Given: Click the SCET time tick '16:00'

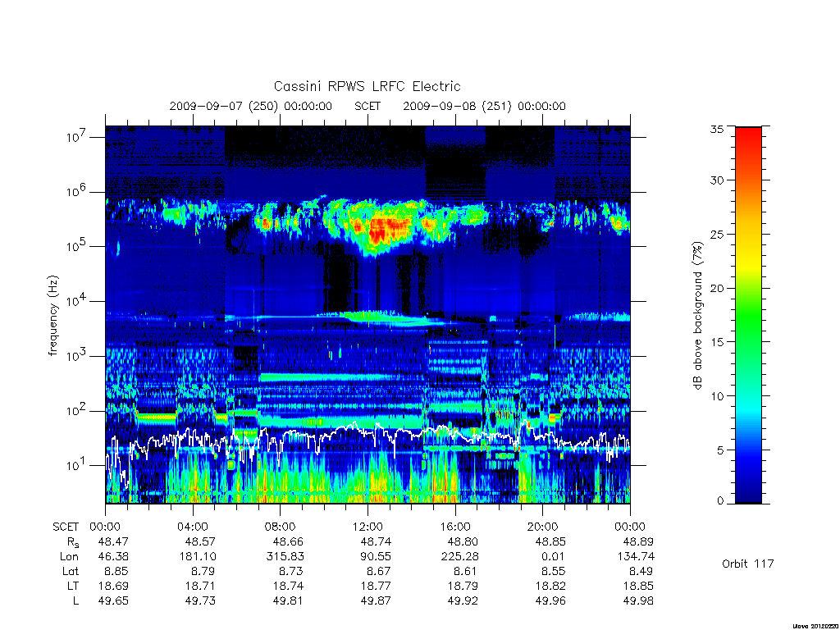Looking at the screenshot, I should pyautogui.click(x=454, y=527).
